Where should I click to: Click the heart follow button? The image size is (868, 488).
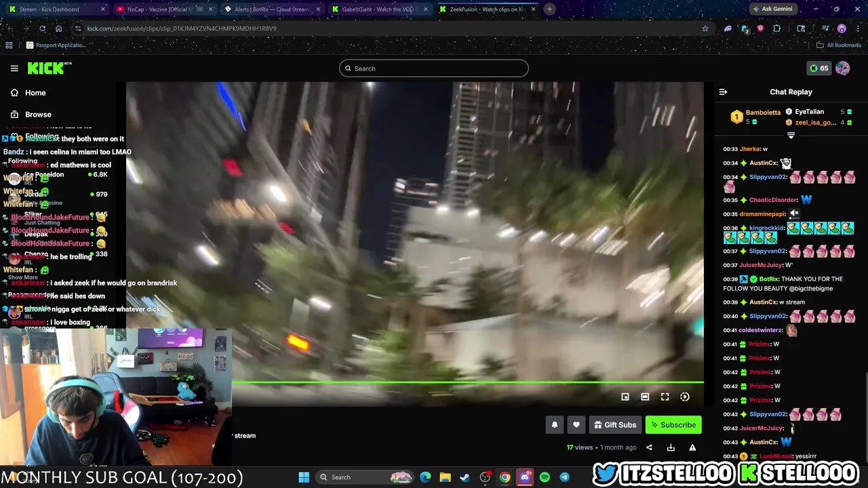(576, 425)
